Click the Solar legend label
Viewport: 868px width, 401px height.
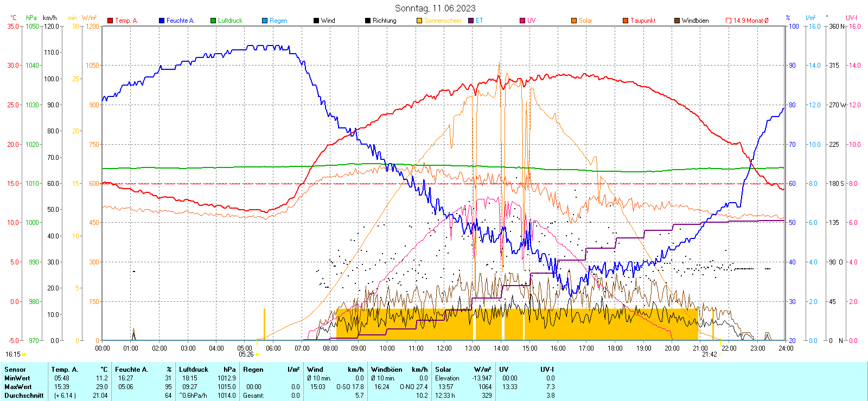585,21
